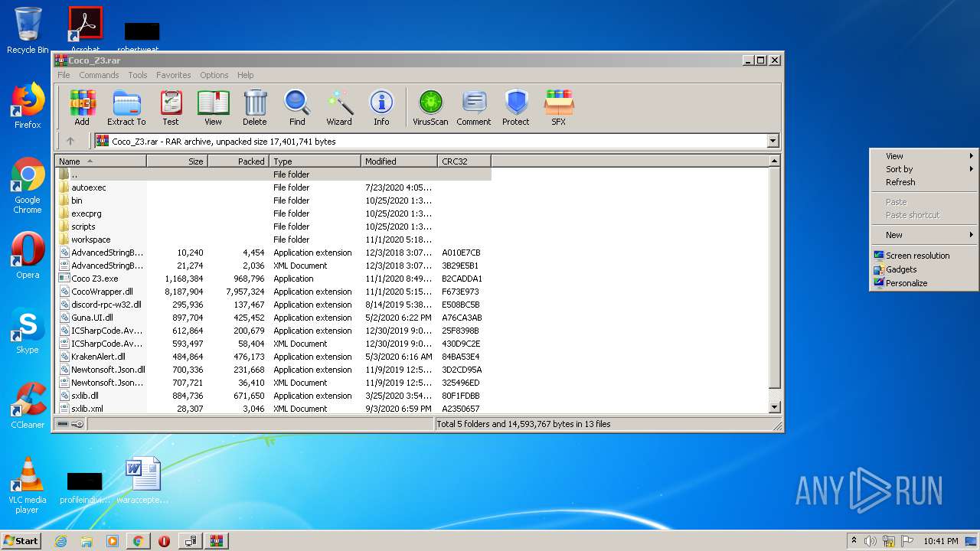Image resolution: width=980 pixels, height=551 pixels.
Task: Select discord-rpc-w32.dll file
Action: [273, 305]
